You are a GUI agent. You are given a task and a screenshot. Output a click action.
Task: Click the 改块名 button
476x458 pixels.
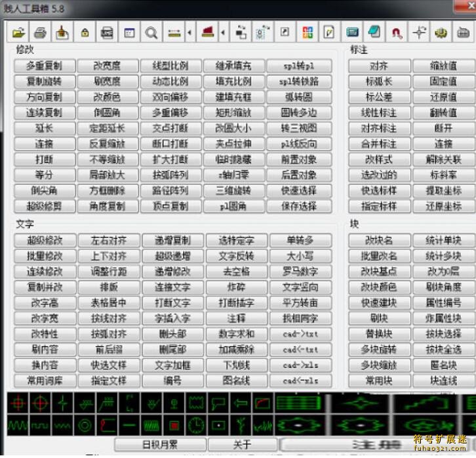[380, 240]
